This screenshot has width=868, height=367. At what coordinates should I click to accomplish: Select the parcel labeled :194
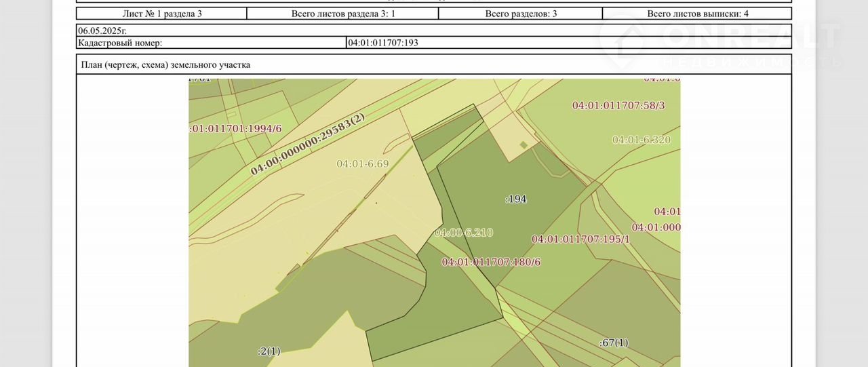pyautogui.click(x=516, y=199)
